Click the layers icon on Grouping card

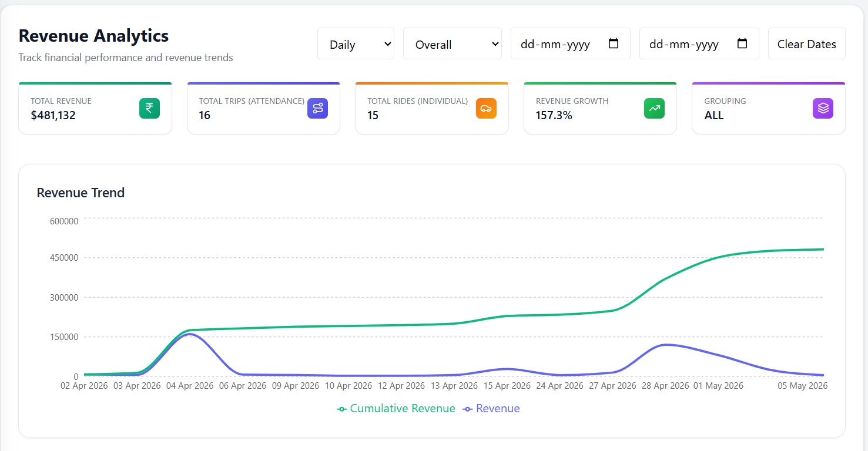[x=823, y=109]
